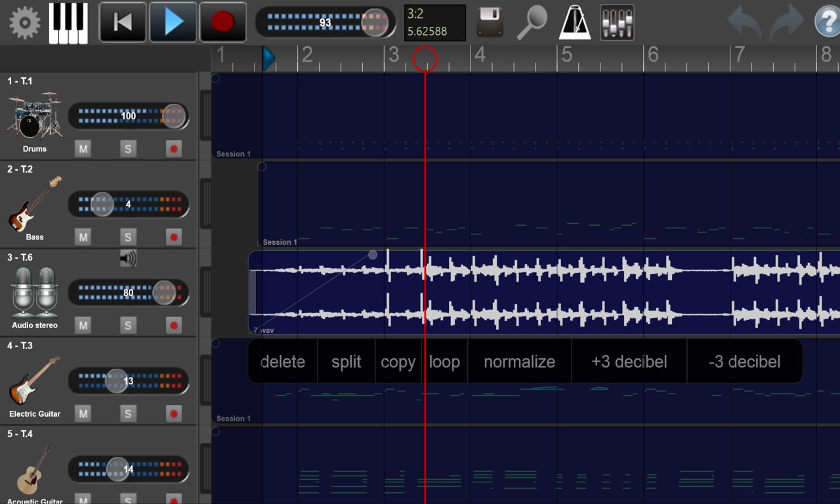The image size is (840, 504).
Task: Open the zoom magnifier tool
Action: click(531, 24)
